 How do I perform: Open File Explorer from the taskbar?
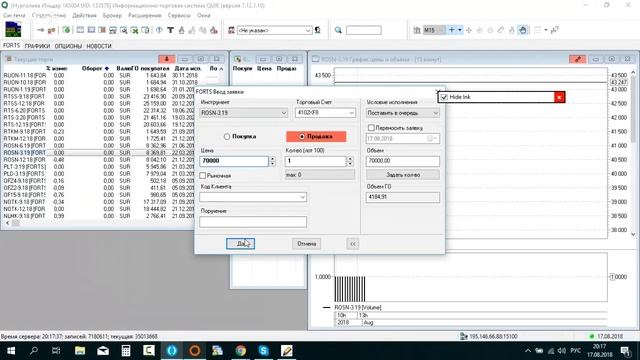point(80,351)
